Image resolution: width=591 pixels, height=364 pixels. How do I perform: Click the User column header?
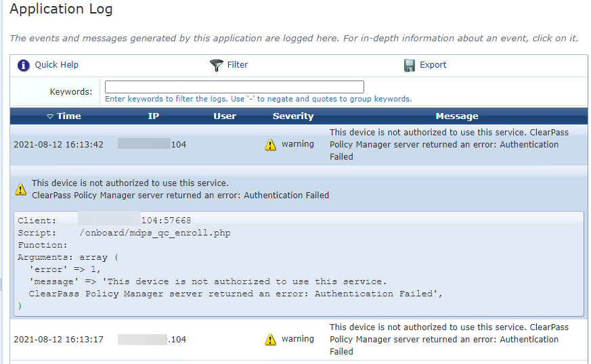[x=225, y=116]
